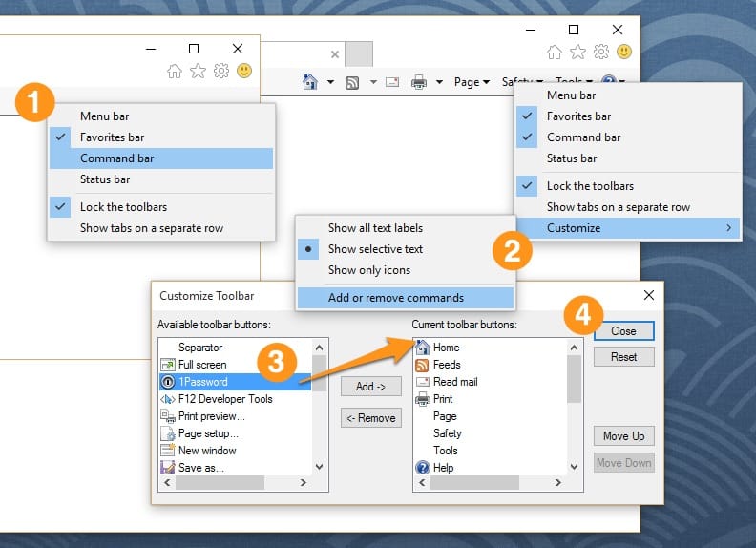Select 1Password in Available toolbar buttons
Image resolution: width=756 pixels, height=548 pixels.
202,382
